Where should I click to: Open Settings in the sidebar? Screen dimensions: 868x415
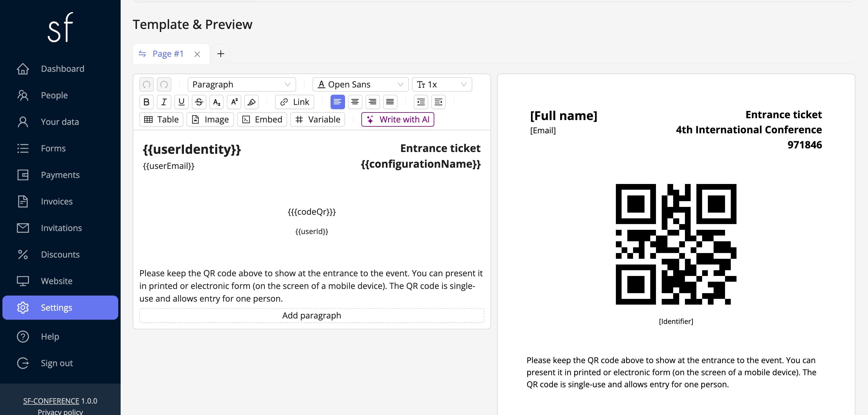pos(60,308)
